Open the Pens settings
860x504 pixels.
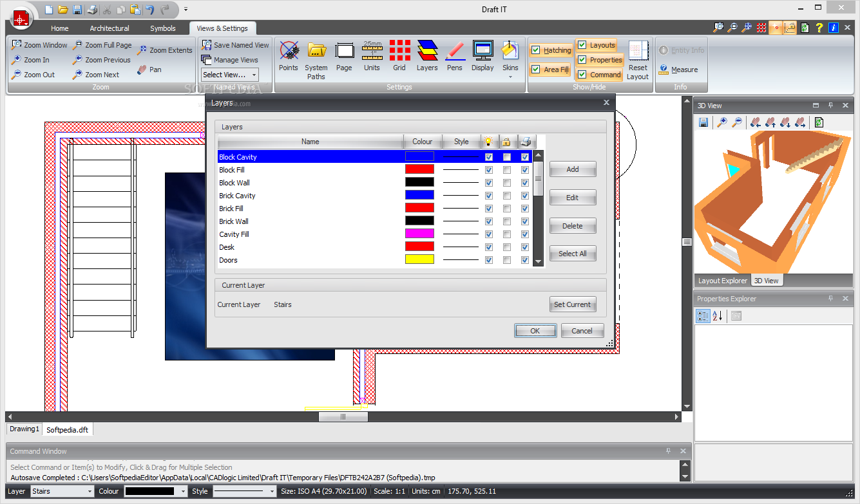pos(455,55)
